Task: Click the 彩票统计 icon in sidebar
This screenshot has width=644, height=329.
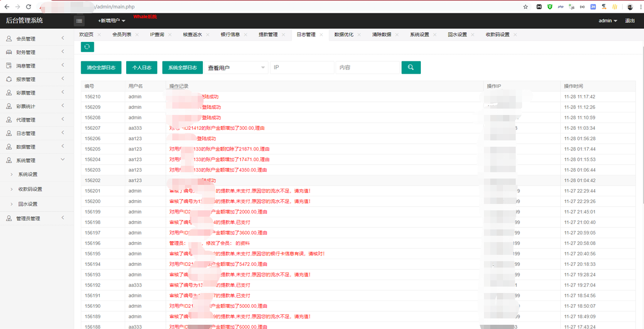Action: tap(9, 106)
